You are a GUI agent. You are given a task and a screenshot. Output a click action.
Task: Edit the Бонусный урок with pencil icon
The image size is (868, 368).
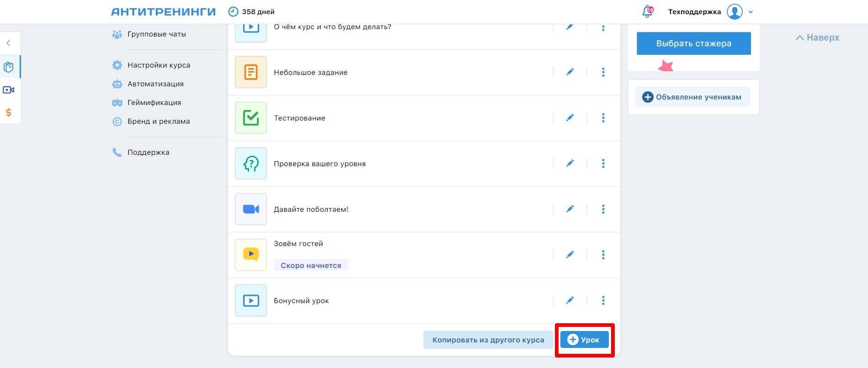tap(570, 300)
